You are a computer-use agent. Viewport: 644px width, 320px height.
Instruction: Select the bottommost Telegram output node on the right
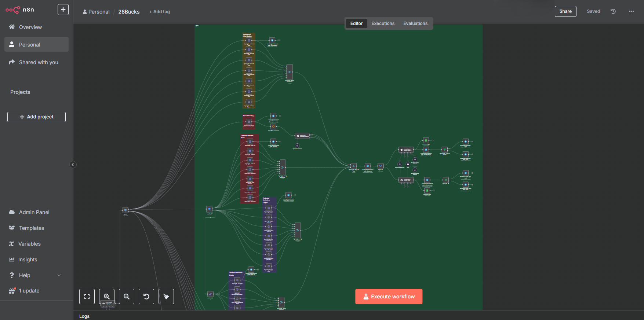(465, 185)
